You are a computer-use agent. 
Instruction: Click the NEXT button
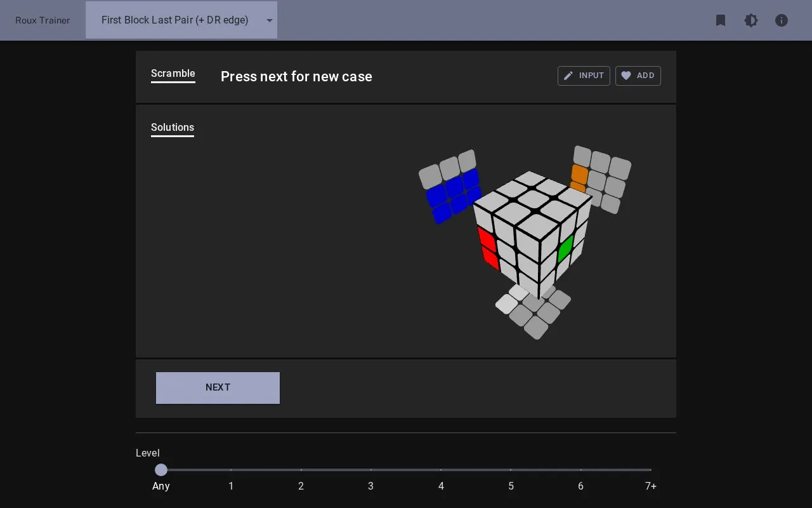pos(218,387)
